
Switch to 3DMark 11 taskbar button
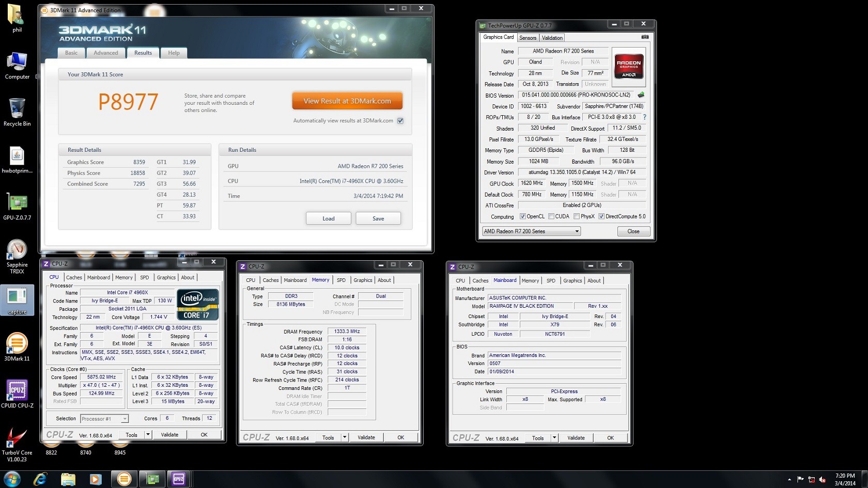pyautogui.click(x=124, y=479)
